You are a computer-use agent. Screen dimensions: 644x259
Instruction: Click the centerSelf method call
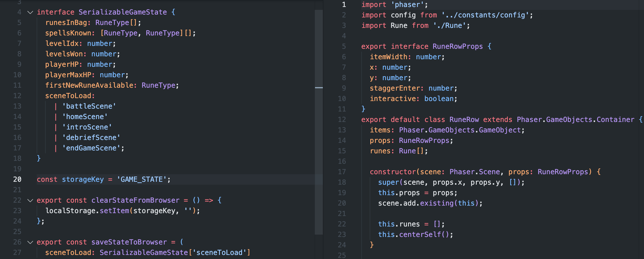pos(420,235)
